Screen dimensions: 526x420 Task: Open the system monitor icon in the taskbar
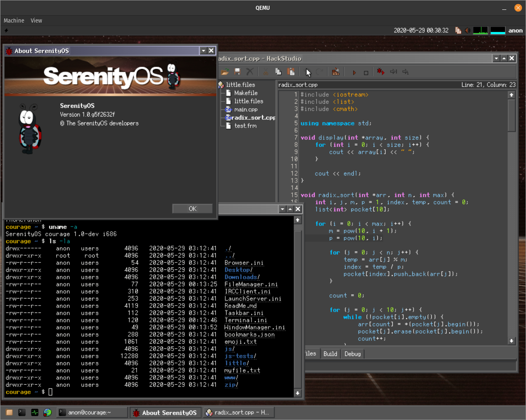35,413
